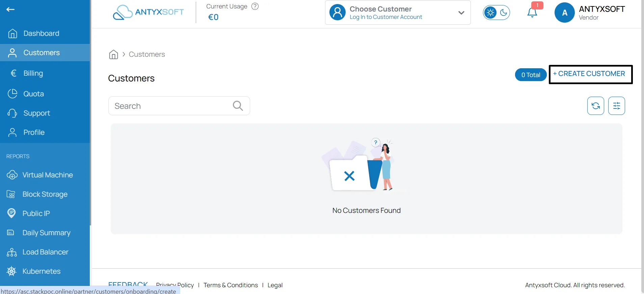Screen dimensions: 644x294
Task: Go to Billing in sidebar
Action: pos(33,73)
